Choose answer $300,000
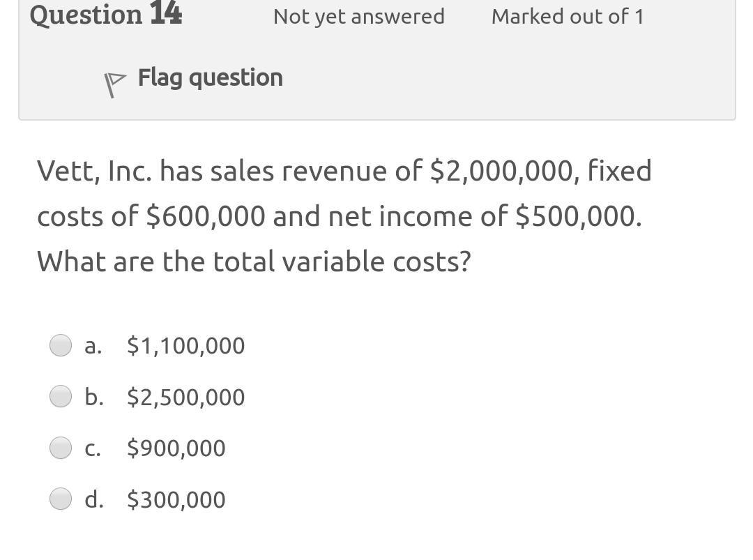This screenshot has width=753, height=560. pyautogui.click(x=176, y=499)
